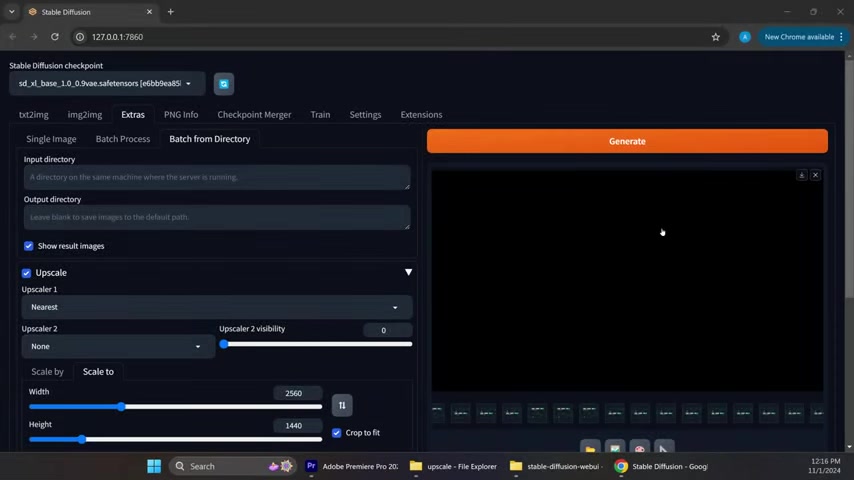This screenshot has width=854, height=480.
Task: Close the output image preview
Action: click(x=815, y=175)
